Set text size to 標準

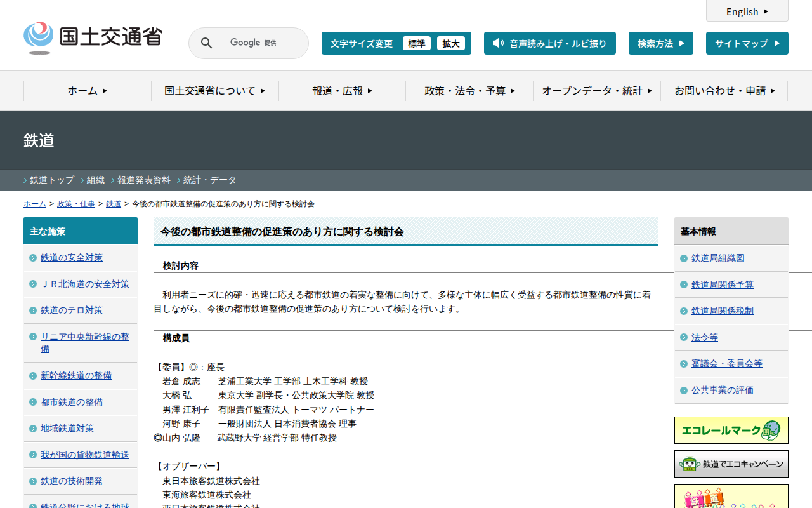click(x=417, y=43)
